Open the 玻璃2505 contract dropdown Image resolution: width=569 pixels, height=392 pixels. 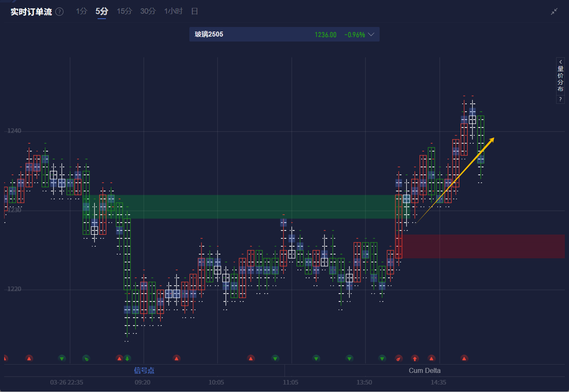[284, 34]
